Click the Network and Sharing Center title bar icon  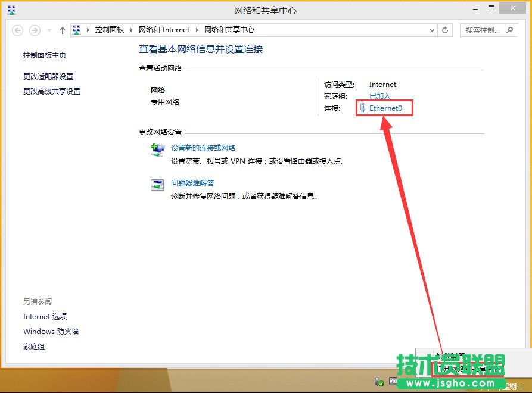[x=11, y=9]
